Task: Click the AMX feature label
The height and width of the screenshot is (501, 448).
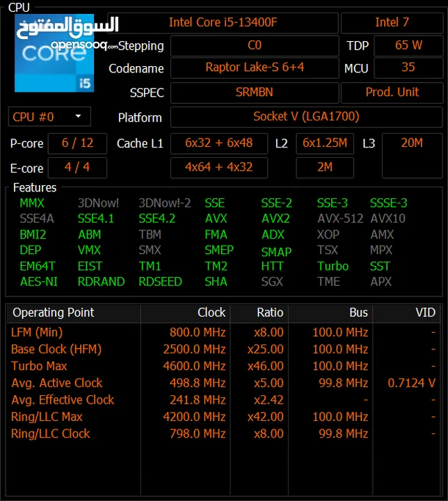Action: click(382, 235)
